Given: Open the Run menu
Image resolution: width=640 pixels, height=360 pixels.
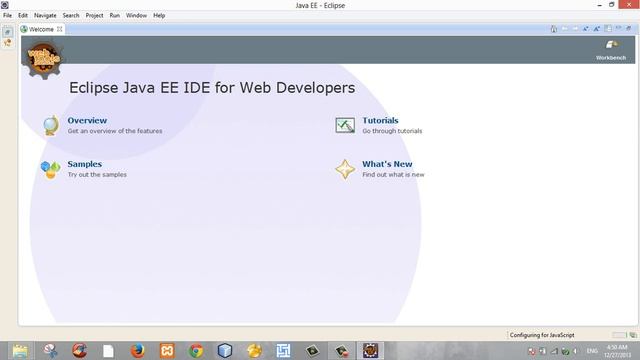Looking at the screenshot, I should coord(115,16).
